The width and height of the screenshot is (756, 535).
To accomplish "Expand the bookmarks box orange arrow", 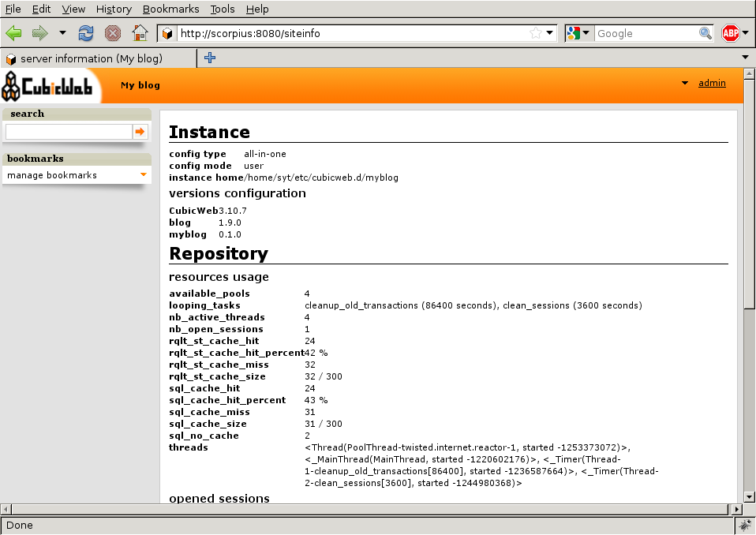I will tap(143, 174).
